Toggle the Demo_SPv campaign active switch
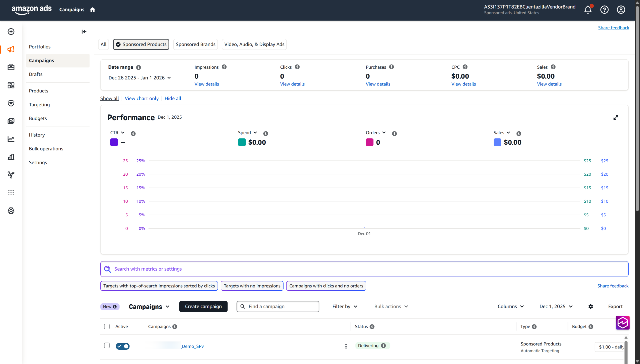The width and height of the screenshot is (640, 364). coord(122,346)
